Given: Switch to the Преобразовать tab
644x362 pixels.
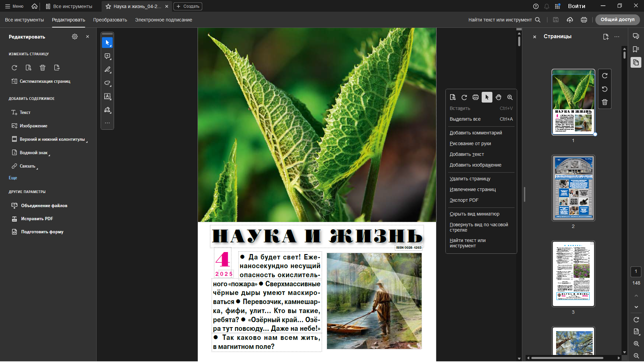Looking at the screenshot, I should (110, 20).
